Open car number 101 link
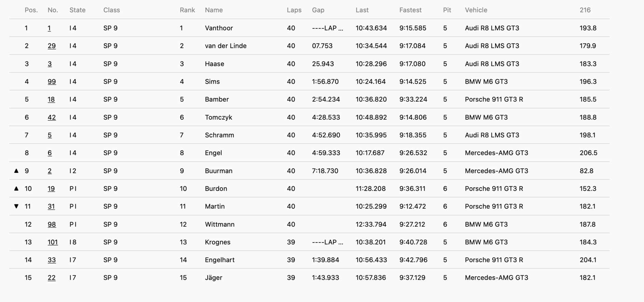Screen dimensions: 644x302 53,242
